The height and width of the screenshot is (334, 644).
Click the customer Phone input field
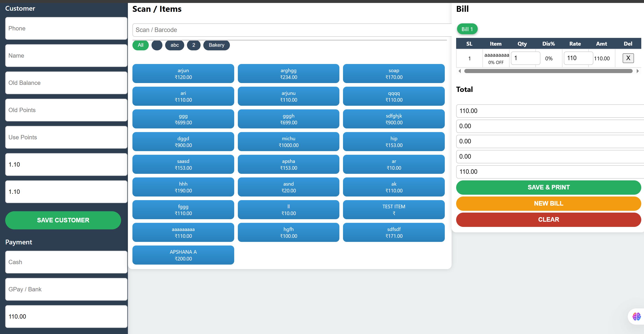[66, 28]
